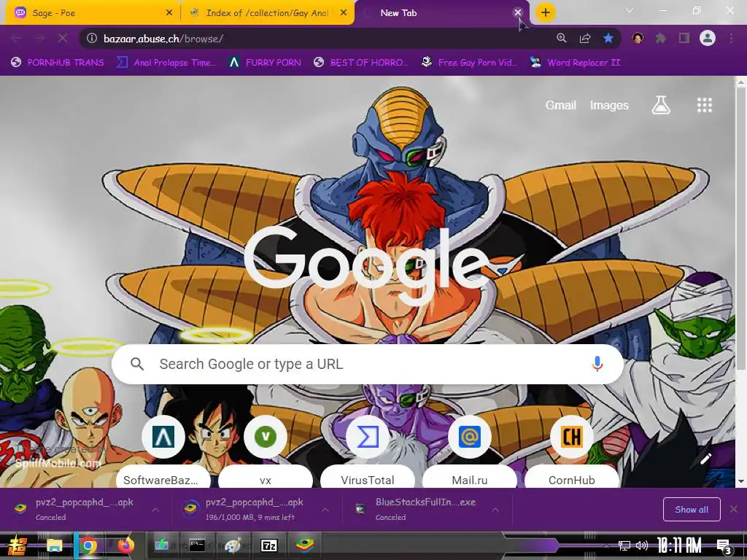Stop loading the page with X button
The height and width of the screenshot is (560, 747).
pos(63,38)
